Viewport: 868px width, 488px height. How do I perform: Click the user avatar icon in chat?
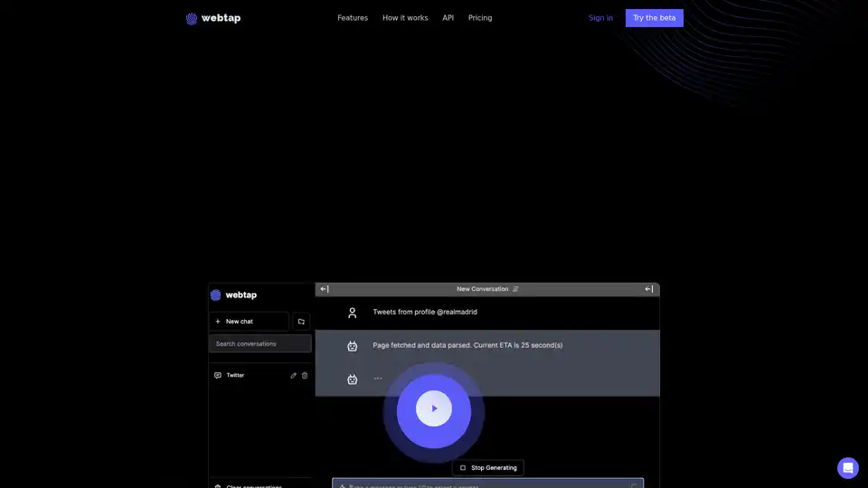click(x=352, y=313)
